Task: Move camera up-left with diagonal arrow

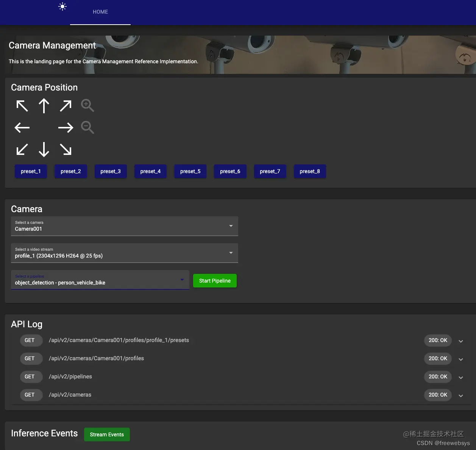Action: (x=22, y=106)
